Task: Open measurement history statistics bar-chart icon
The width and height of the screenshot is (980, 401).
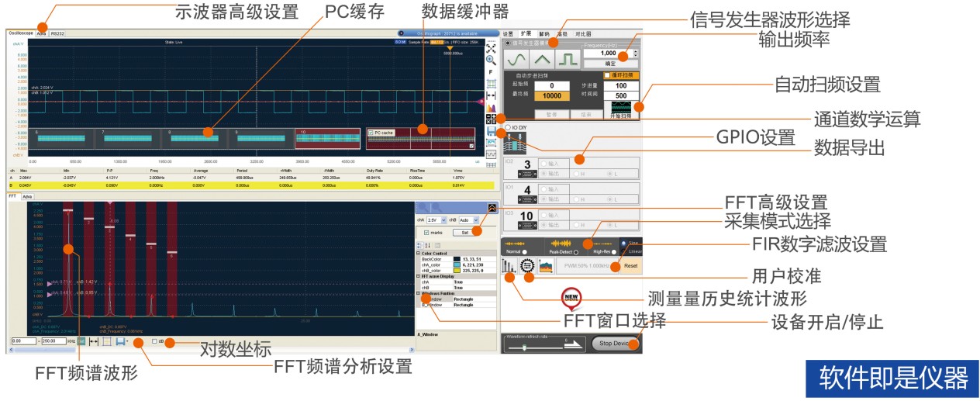Action: coord(509,266)
